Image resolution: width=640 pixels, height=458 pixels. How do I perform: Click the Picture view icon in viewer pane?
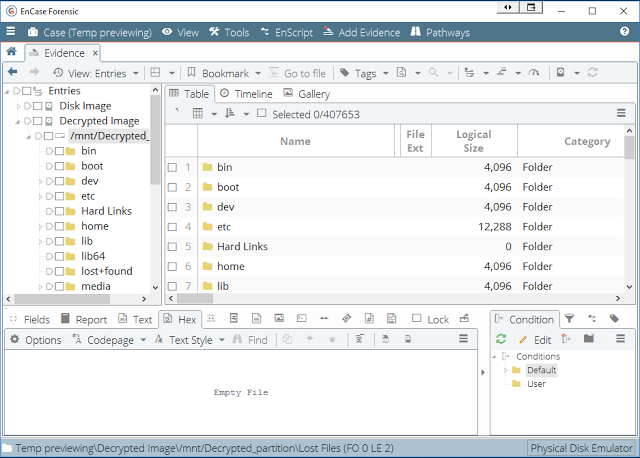tap(279, 318)
